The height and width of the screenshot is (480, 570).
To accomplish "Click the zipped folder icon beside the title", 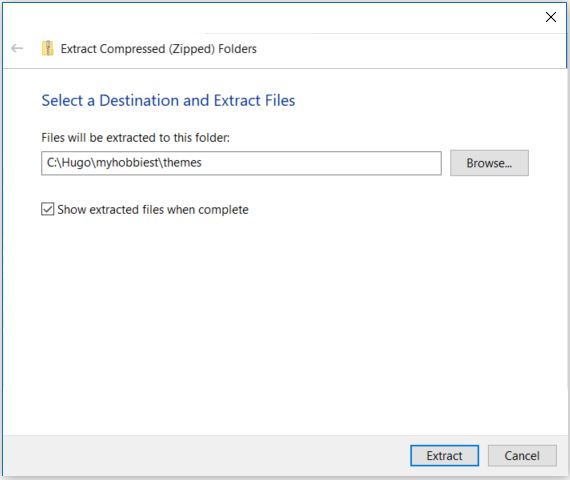I will coord(48,48).
